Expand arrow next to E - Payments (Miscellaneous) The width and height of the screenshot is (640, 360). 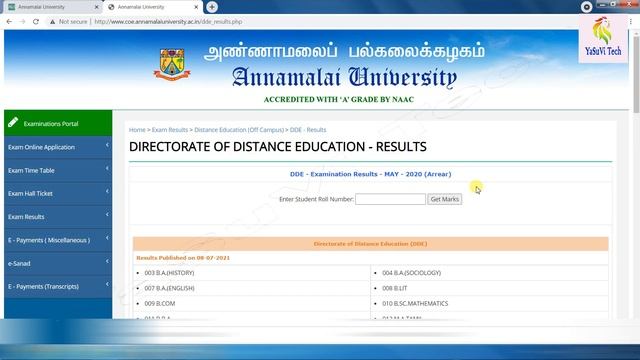tap(107, 238)
